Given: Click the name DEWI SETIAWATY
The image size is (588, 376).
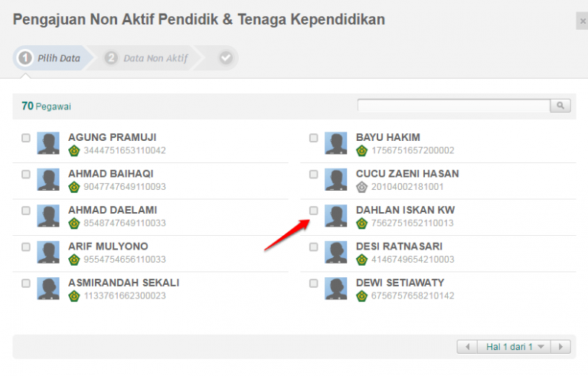Looking at the screenshot, I should (400, 283).
